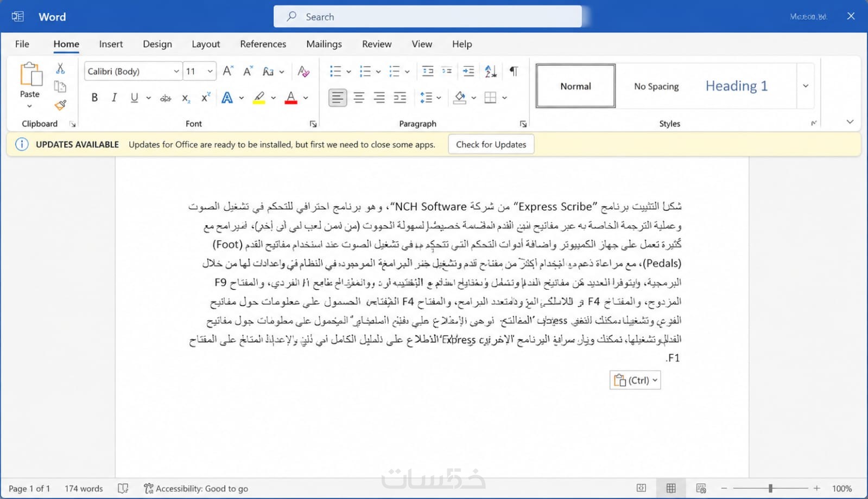Image resolution: width=868 pixels, height=499 pixels.
Task: Justify the paragraph text
Action: 400,98
